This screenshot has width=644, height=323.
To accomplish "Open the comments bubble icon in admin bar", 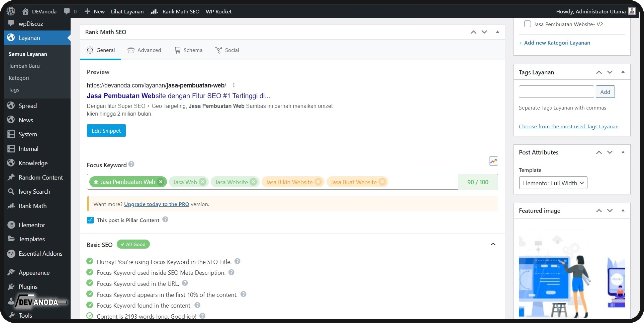I will point(67,11).
